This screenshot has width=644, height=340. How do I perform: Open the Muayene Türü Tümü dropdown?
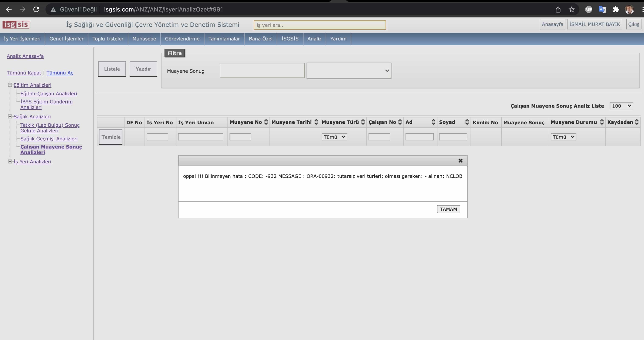pyautogui.click(x=334, y=137)
